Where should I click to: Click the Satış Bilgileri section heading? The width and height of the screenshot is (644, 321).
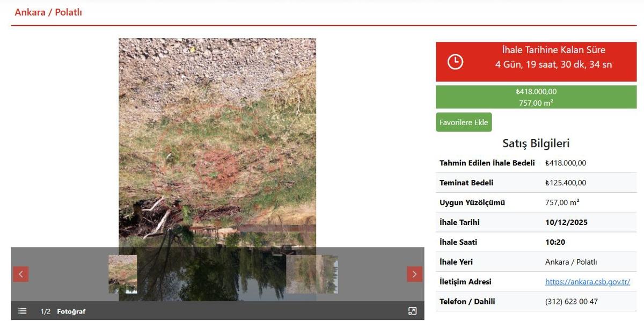[x=536, y=143]
